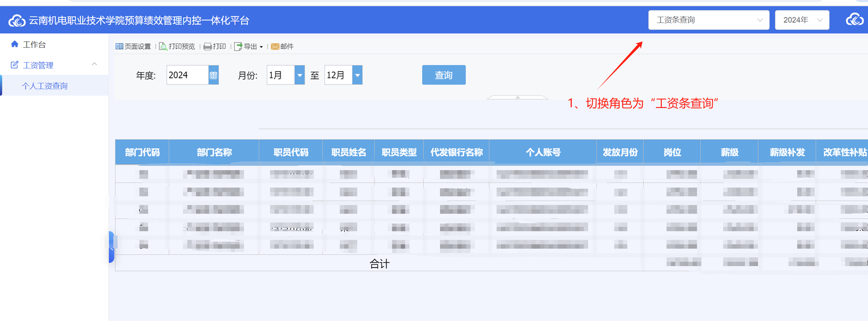Open the 2024年 year selector

(x=802, y=20)
